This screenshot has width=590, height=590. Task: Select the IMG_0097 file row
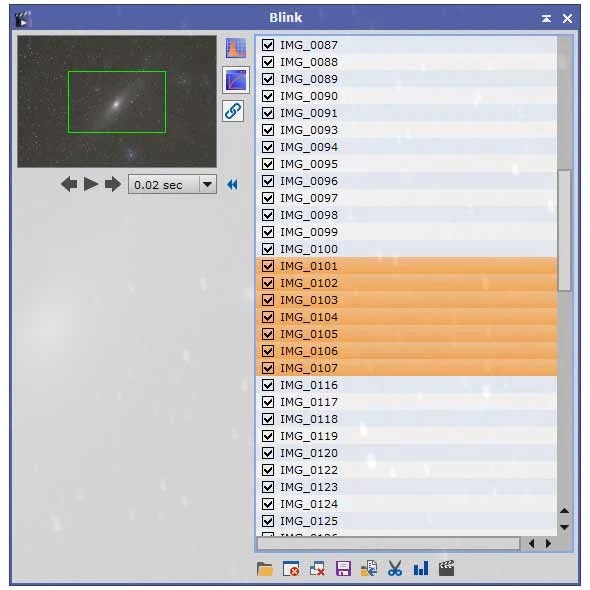406,198
